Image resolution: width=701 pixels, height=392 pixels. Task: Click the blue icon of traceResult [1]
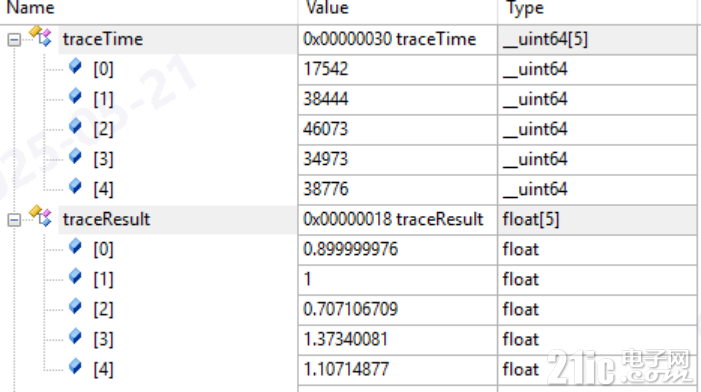tap(76, 276)
